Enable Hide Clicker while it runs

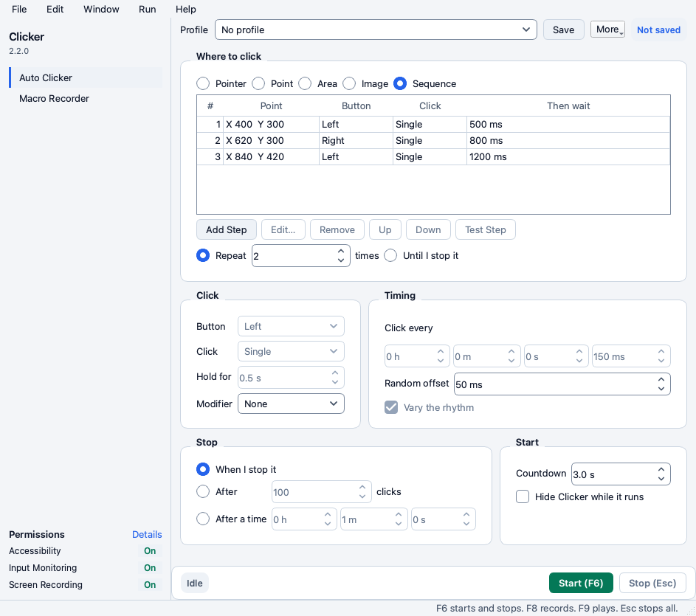point(523,496)
